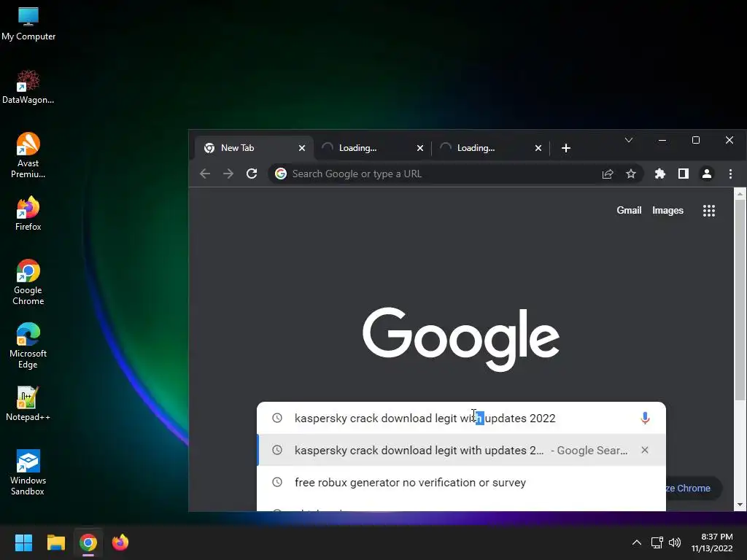Screen dimensions: 747x560
Task: Close the second Loading tab
Action: tap(538, 148)
